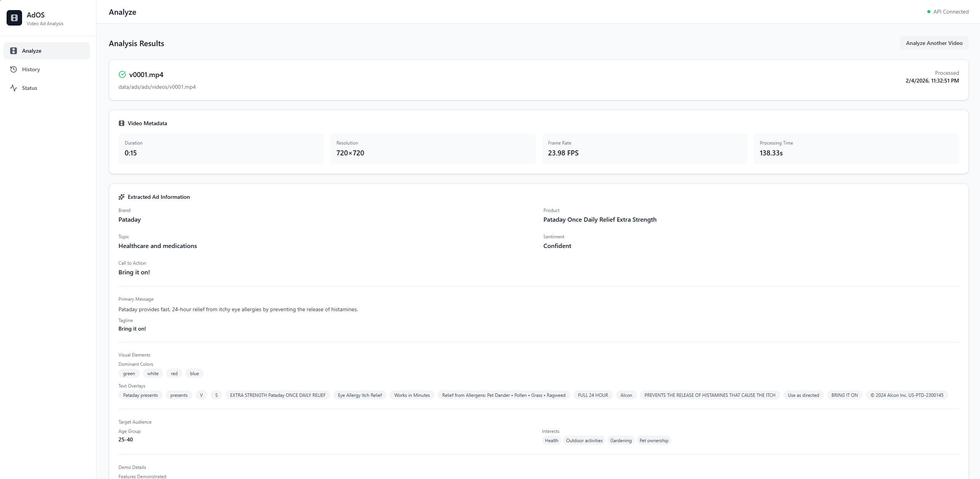Click the Video Metadata film icon
980x479 pixels.
click(x=122, y=123)
